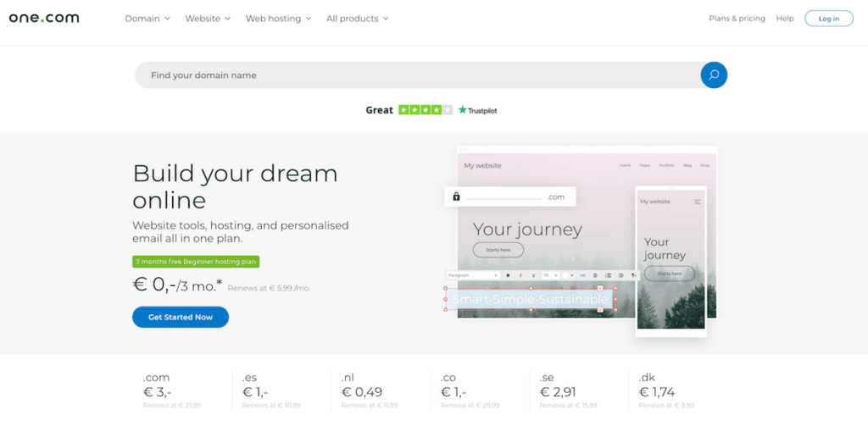Click the Trustpilot logo

tap(478, 110)
